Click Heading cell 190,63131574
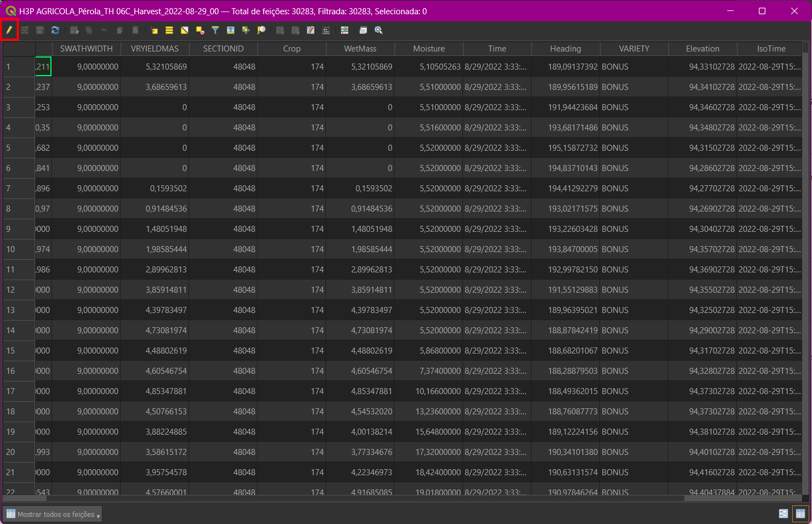The image size is (812, 524). tap(566, 472)
